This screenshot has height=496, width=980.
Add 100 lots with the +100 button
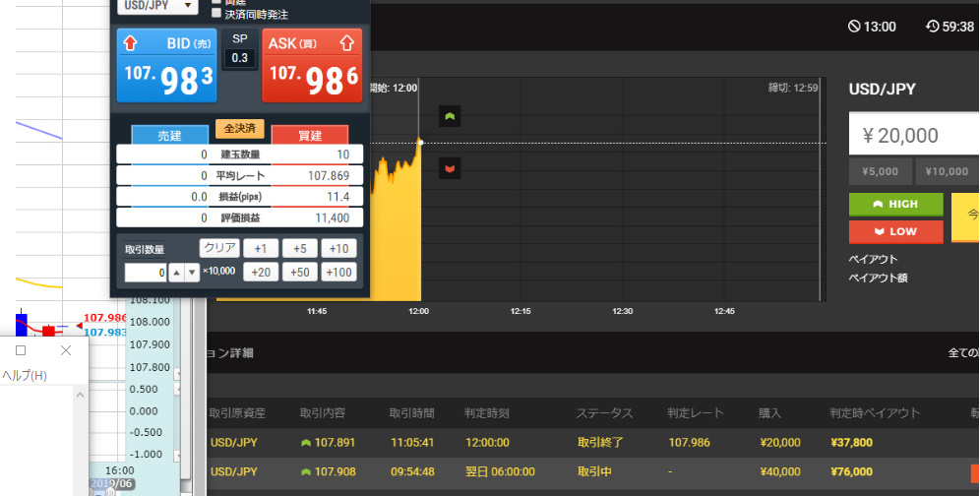(338, 272)
